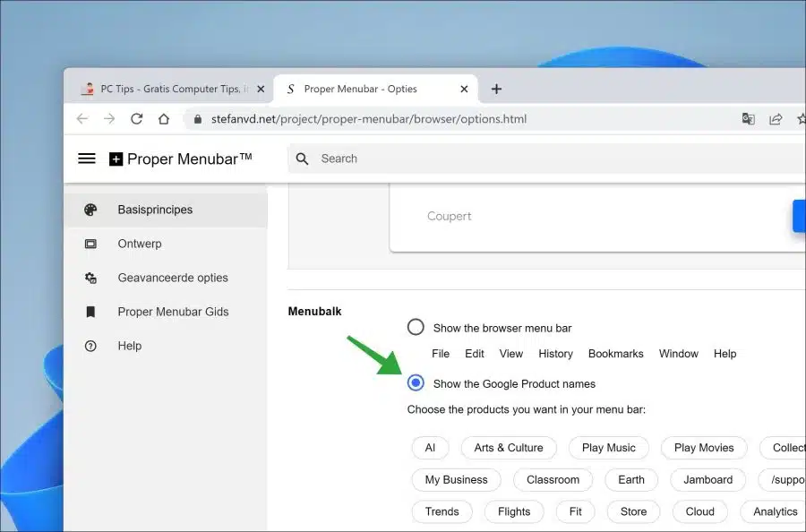Viewport: 806px width, 532px height.
Task: Click the Proper Menubar plus logo icon
Action: coord(116,159)
